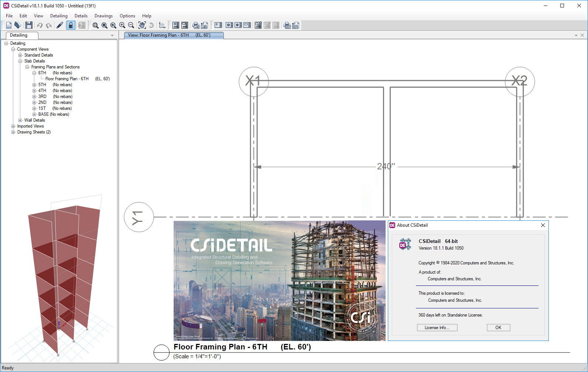The height and width of the screenshot is (372, 588).
Task: Open the Detailing menu
Action: point(59,16)
